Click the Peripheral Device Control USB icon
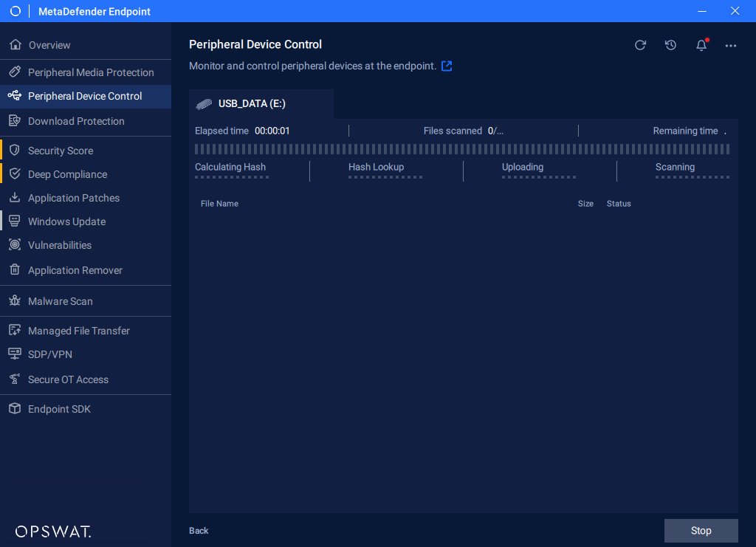The height and width of the screenshot is (547, 756). tap(15, 95)
